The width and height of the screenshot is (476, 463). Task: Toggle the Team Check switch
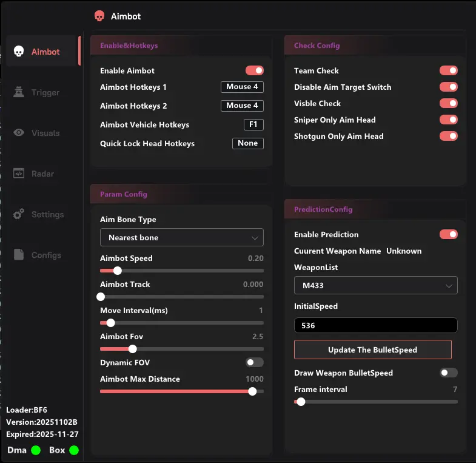(x=448, y=70)
